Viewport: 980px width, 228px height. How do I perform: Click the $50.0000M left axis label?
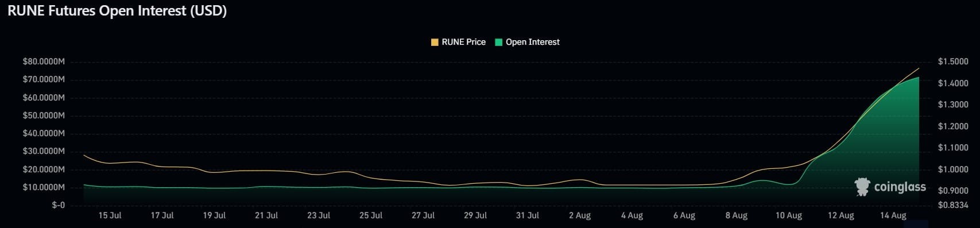[x=44, y=115]
